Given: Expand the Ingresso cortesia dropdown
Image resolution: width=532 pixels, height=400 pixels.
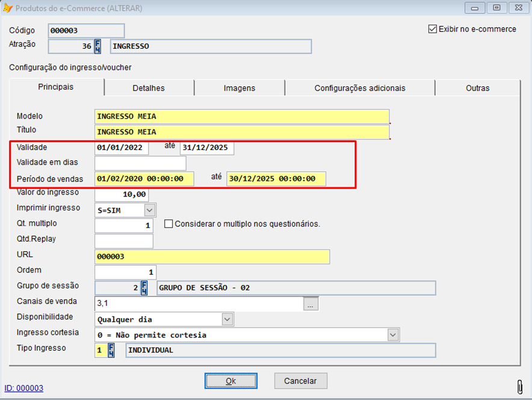Looking at the screenshot, I should (x=393, y=334).
